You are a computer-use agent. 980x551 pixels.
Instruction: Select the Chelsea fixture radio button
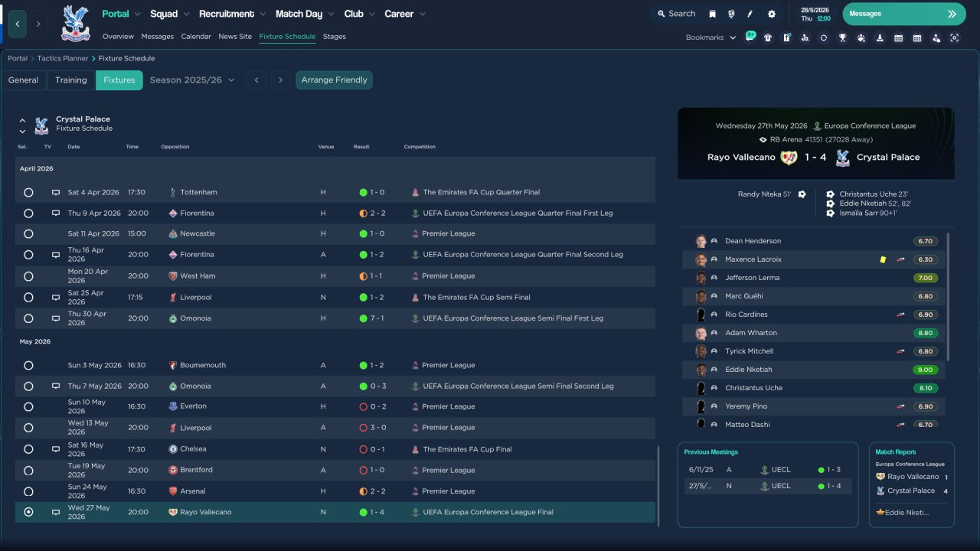[x=28, y=449]
